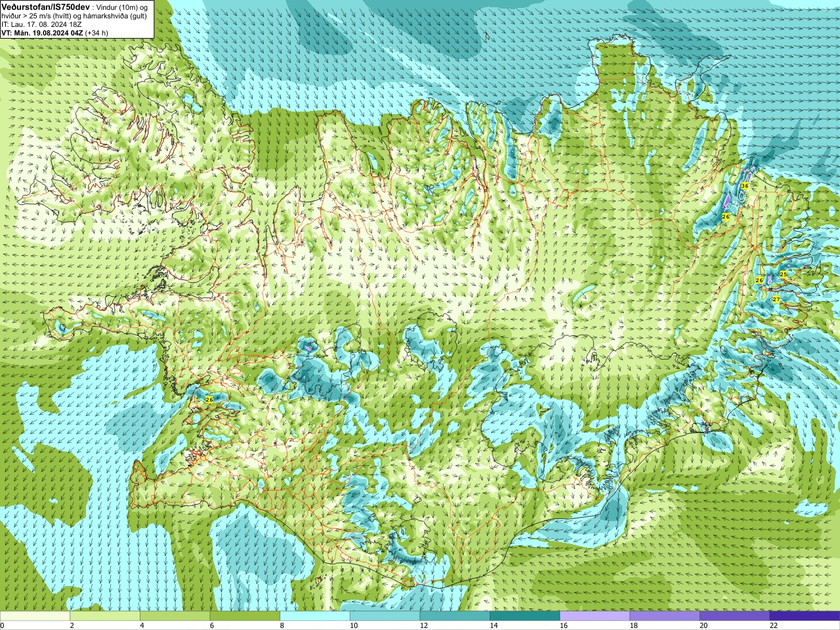
Task: Click the light green 2–4 m/s swatch
Action: pyautogui.click(x=105, y=616)
